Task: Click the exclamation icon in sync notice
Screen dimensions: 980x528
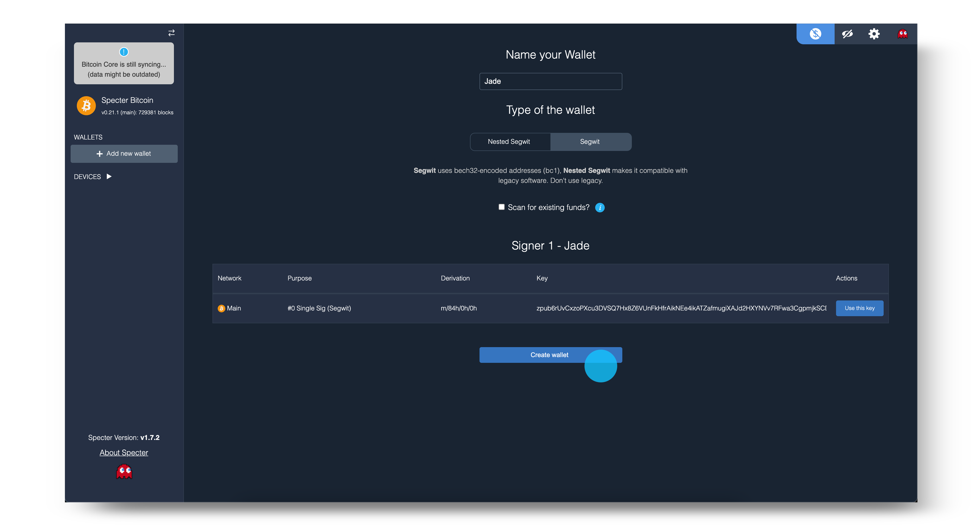Action: point(124,52)
